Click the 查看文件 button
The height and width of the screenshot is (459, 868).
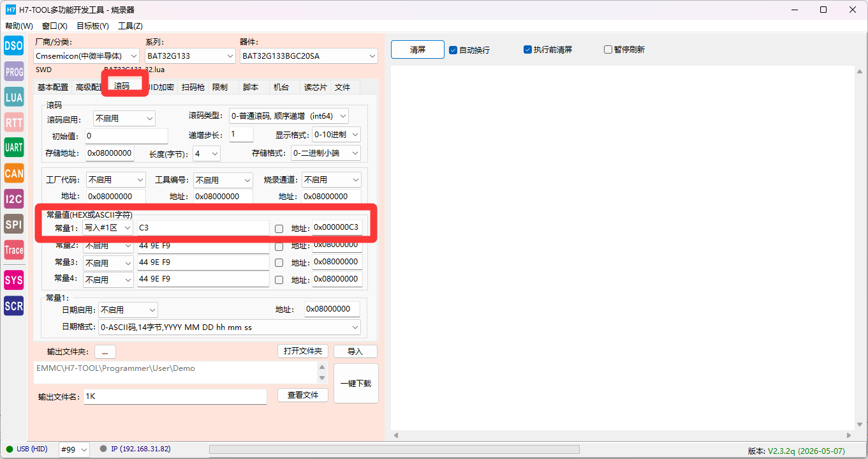(303, 395)
